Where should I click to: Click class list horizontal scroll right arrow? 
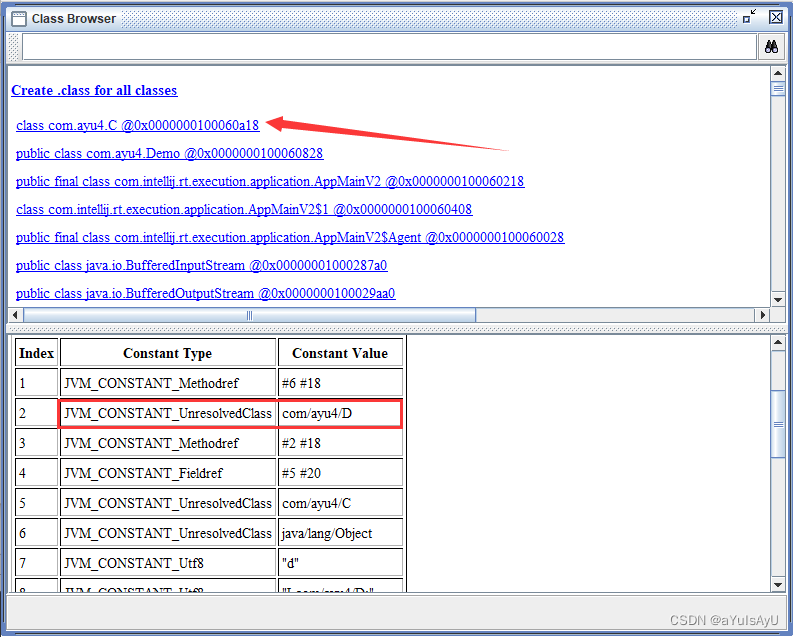[x=763, y=315]
